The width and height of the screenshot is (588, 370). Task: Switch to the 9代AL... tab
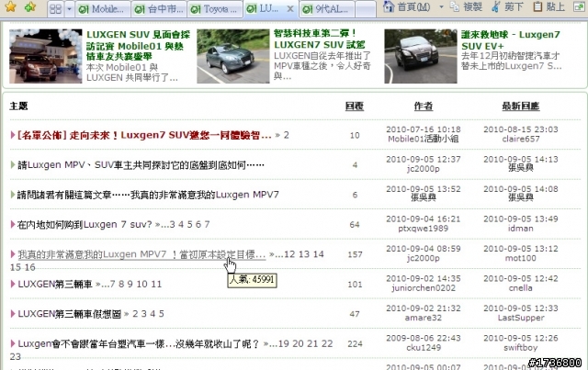327,9
